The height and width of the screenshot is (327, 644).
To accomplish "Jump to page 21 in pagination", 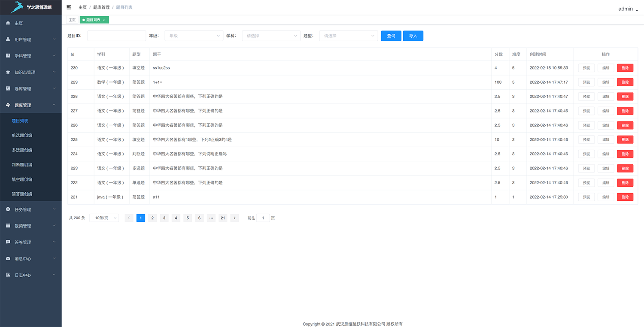I will click(223, 218).
